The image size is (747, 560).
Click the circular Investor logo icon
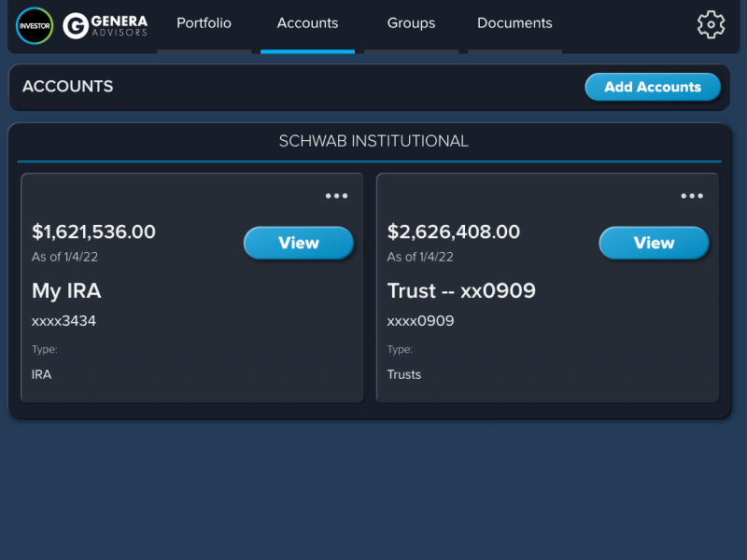35,25
